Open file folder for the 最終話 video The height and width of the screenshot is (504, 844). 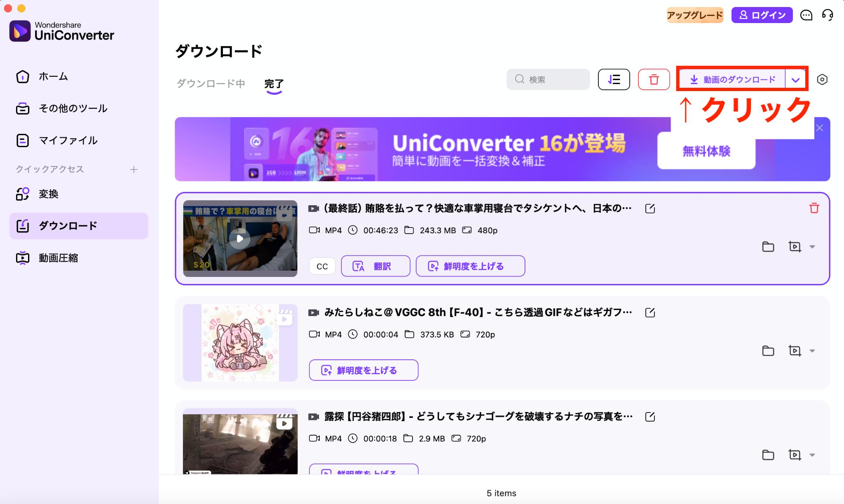pyautogui.click(x=768, y=247)
